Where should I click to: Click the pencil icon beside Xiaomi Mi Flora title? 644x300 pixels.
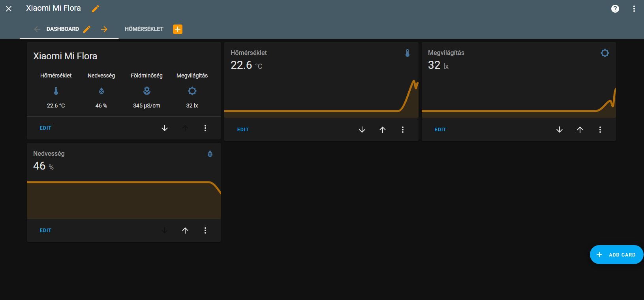96,8
